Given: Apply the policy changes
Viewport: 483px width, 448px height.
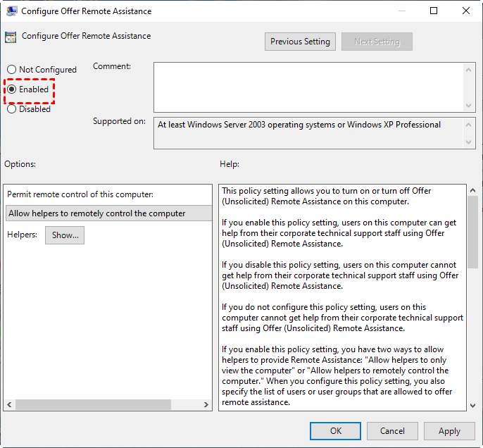Looking at the screenshot, I should click(x=449, y=431).
